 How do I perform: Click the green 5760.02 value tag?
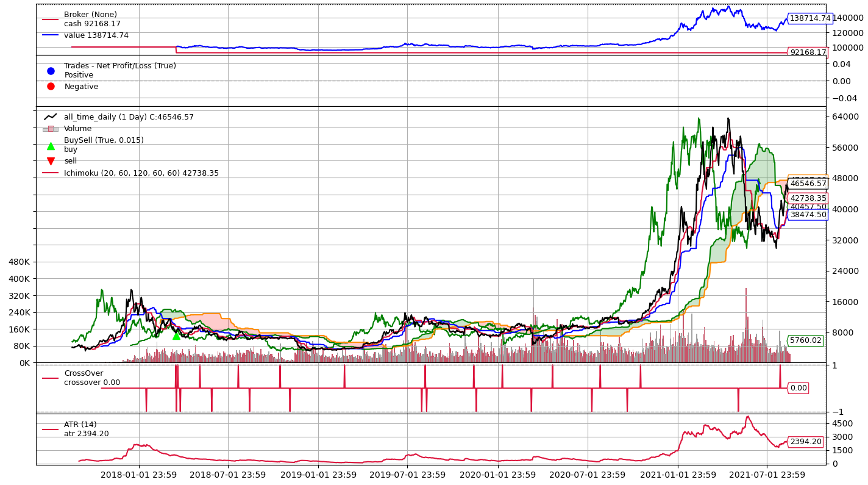point(805,340)
